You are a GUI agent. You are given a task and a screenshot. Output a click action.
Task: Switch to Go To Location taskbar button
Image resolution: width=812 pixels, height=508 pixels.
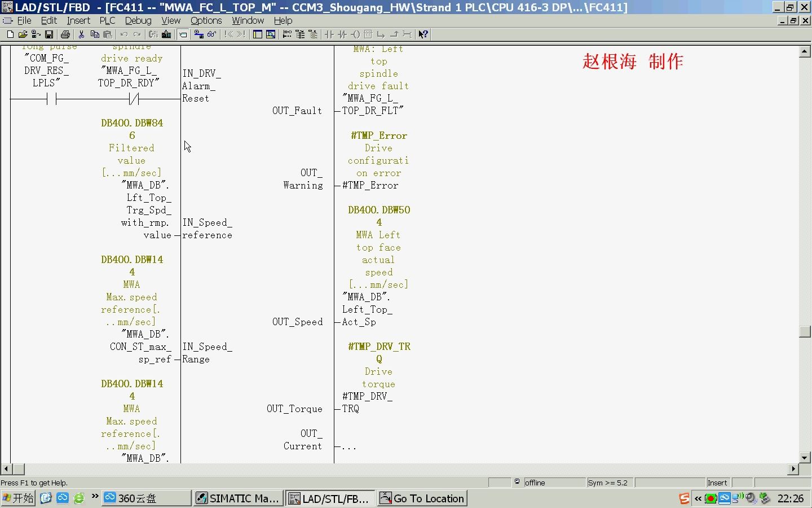(422, 498)
